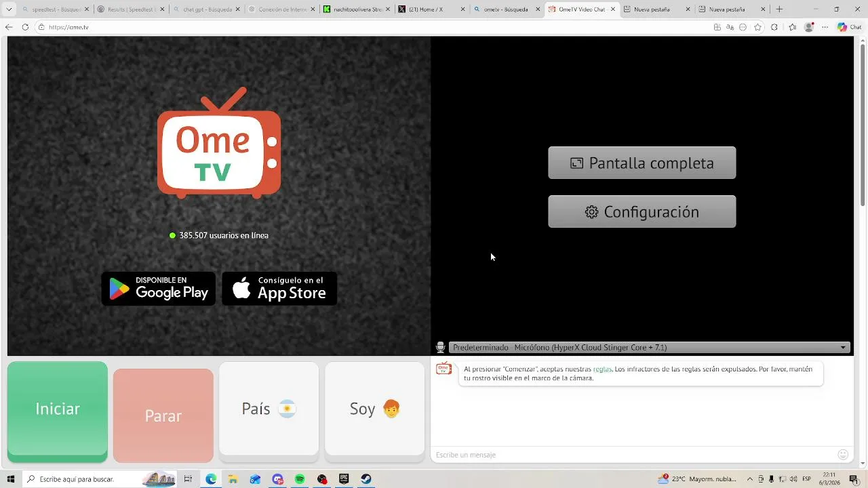This screenshot has height=488, width=868.
Task: Switch to the nachitooolivera Stream tab
Action: click(355, 9)
